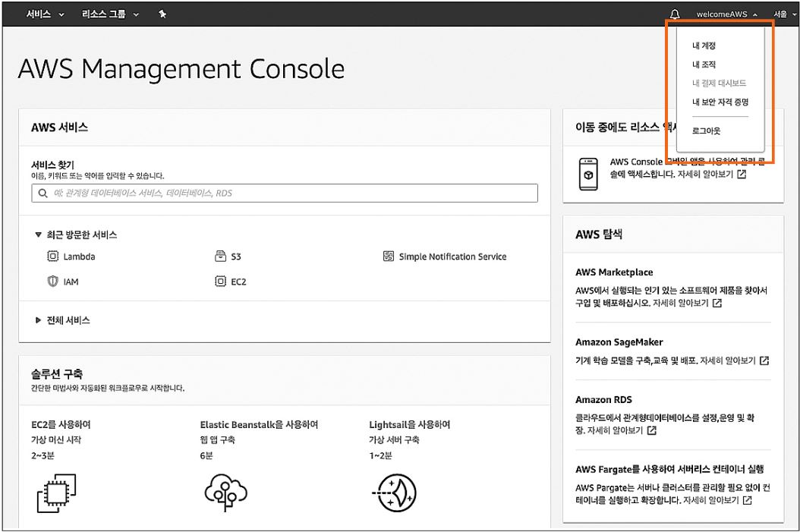Click the EC2 virtual machine illustration
The height and width of the screenshot is (532, 800).
click(57, 493)
